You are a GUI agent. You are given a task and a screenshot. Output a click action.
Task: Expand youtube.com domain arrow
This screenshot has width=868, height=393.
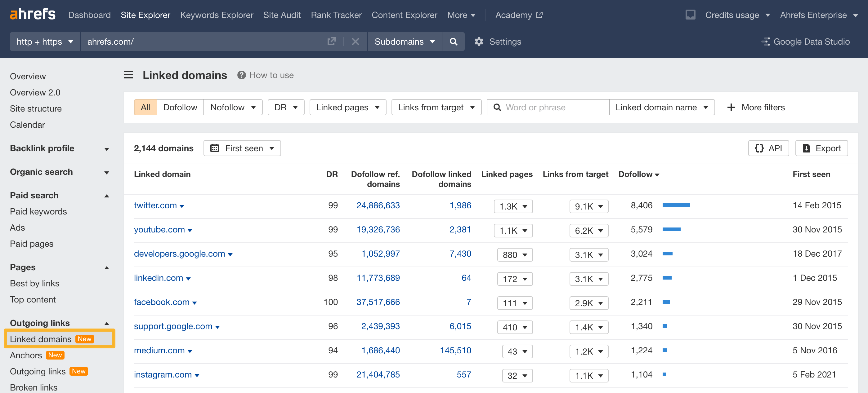(190, 230)
